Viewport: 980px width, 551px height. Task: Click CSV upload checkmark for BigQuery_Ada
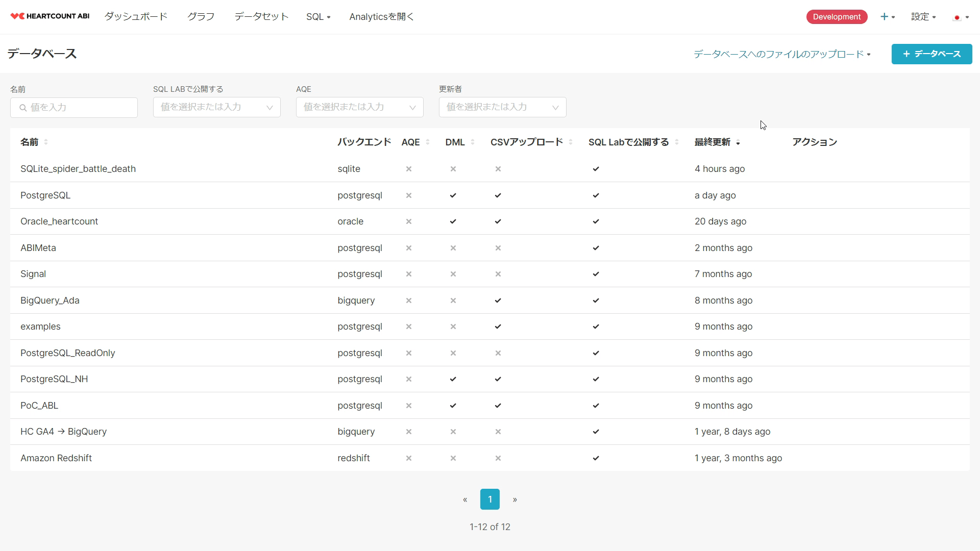point(498,300)
